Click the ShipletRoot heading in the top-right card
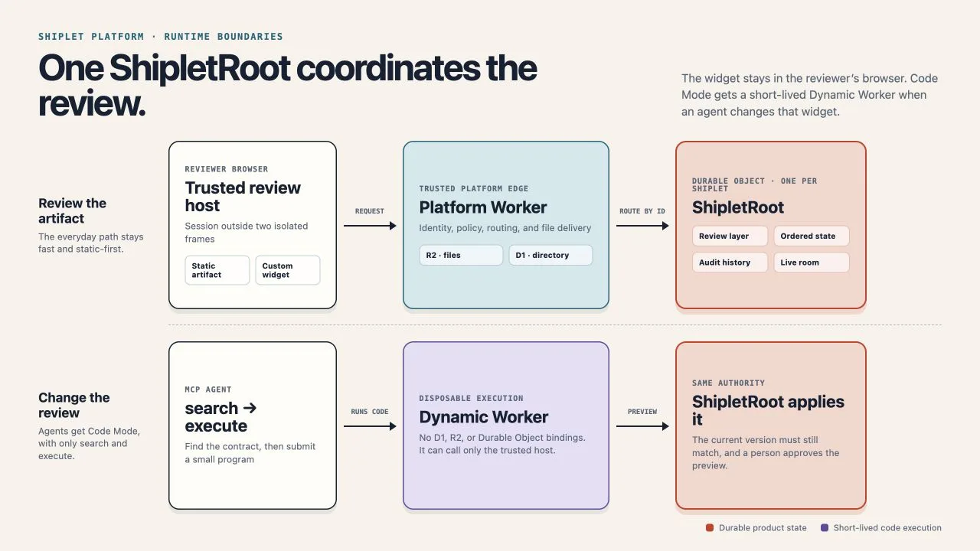The image size is (980, 551). (x=738, y=207)
